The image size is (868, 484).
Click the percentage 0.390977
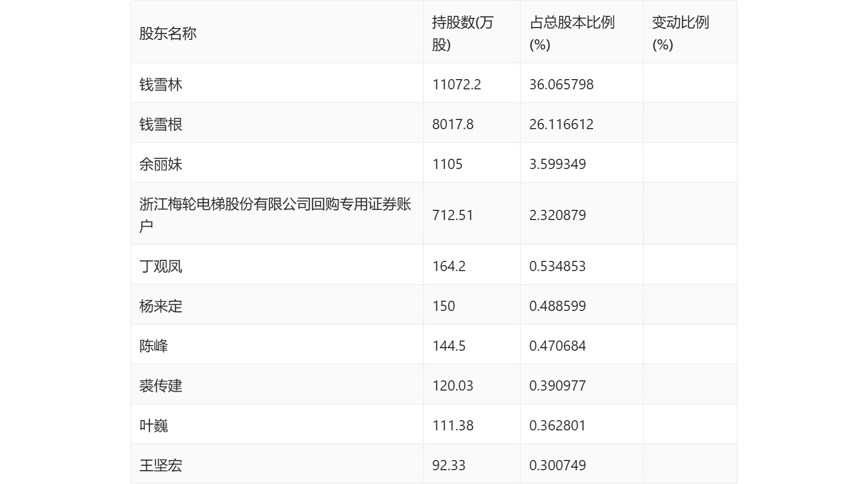point(558,385)
